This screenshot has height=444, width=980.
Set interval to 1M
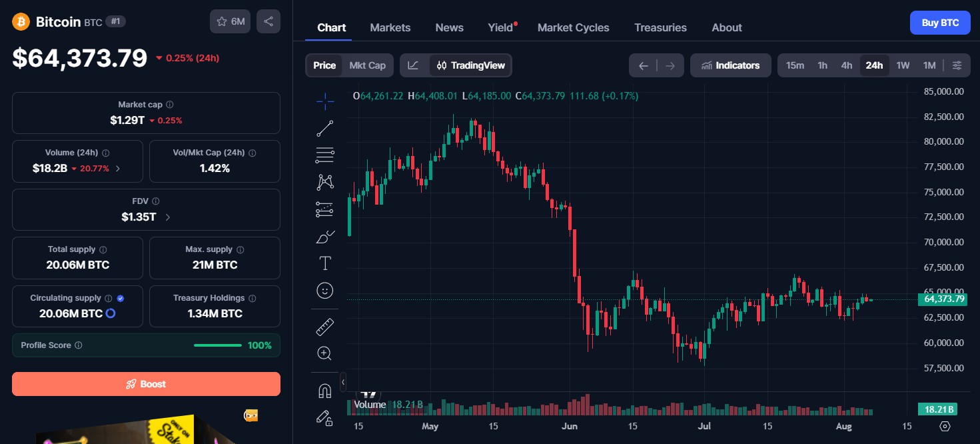[929, 65]
